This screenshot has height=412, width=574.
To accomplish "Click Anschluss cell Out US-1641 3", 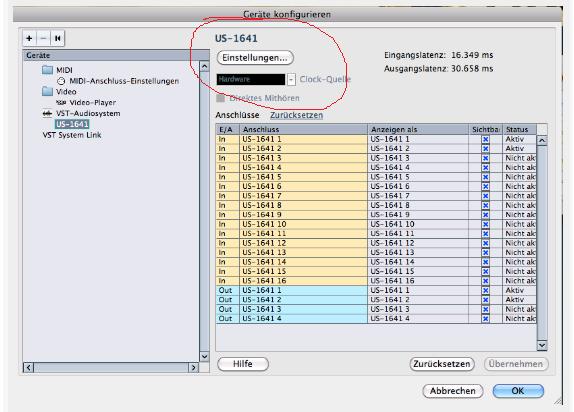I will point(303,309).
